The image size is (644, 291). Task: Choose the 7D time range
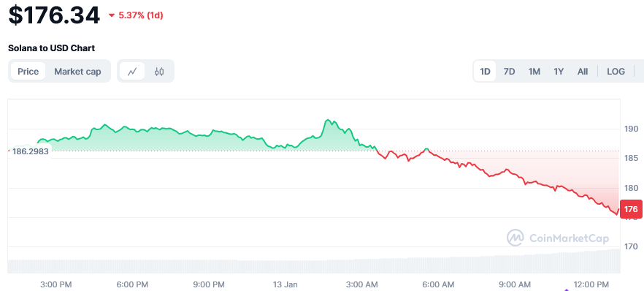point(509,72)
